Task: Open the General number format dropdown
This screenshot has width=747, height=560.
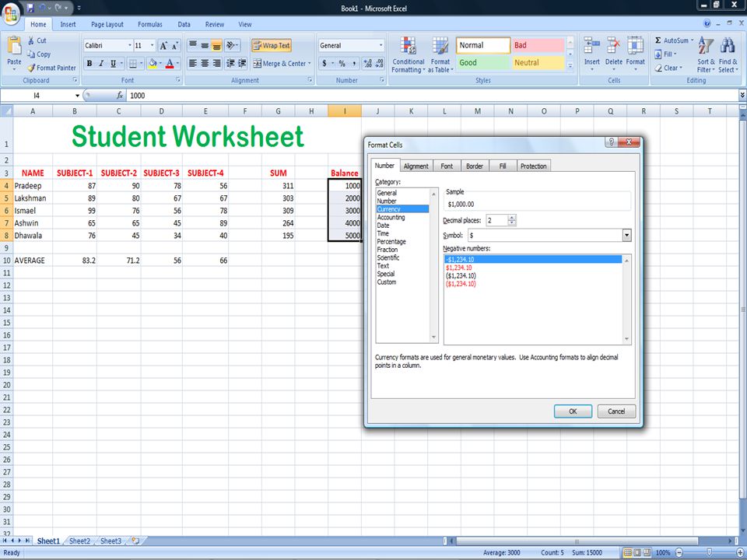Action: click(x=381, y=46)
